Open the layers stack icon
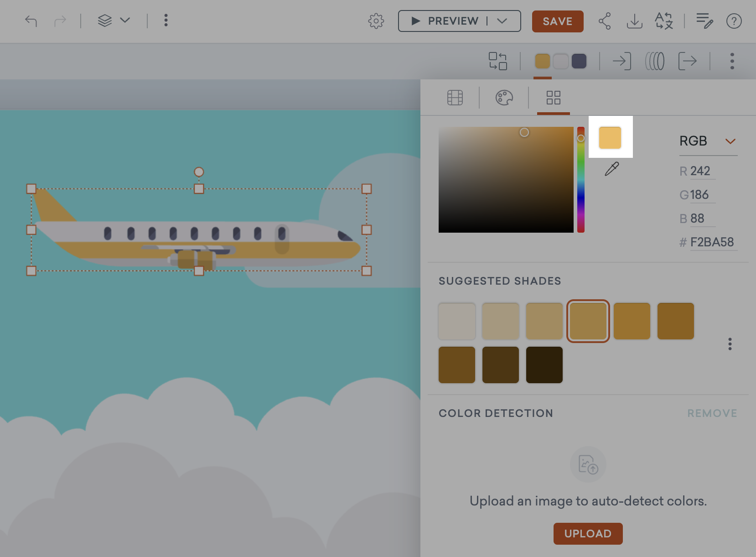 105,21
